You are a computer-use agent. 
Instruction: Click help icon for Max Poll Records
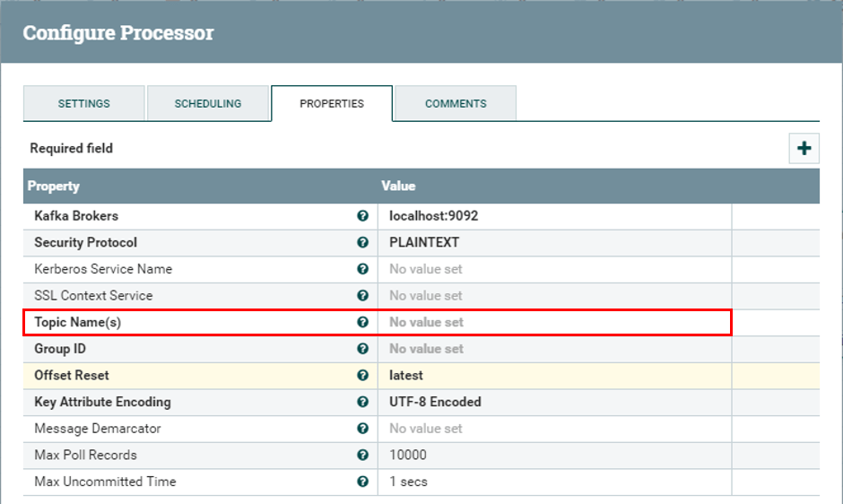(362, 455)
